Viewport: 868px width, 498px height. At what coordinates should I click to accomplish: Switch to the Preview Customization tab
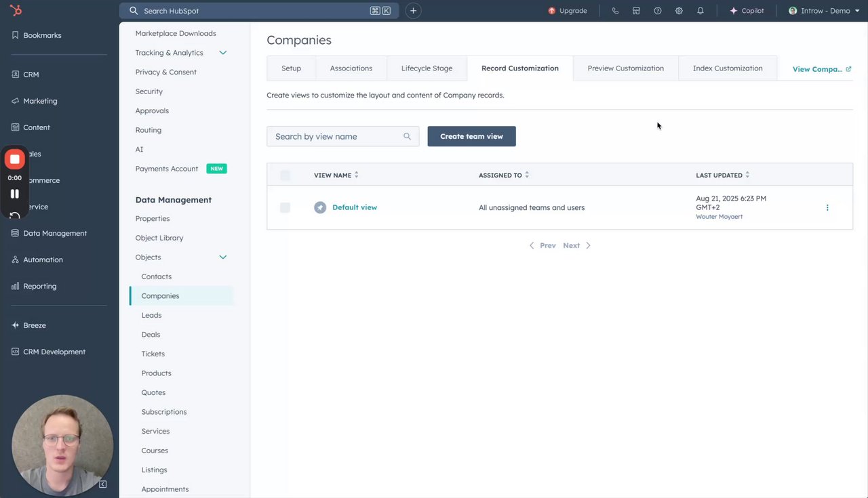[626, 68]
